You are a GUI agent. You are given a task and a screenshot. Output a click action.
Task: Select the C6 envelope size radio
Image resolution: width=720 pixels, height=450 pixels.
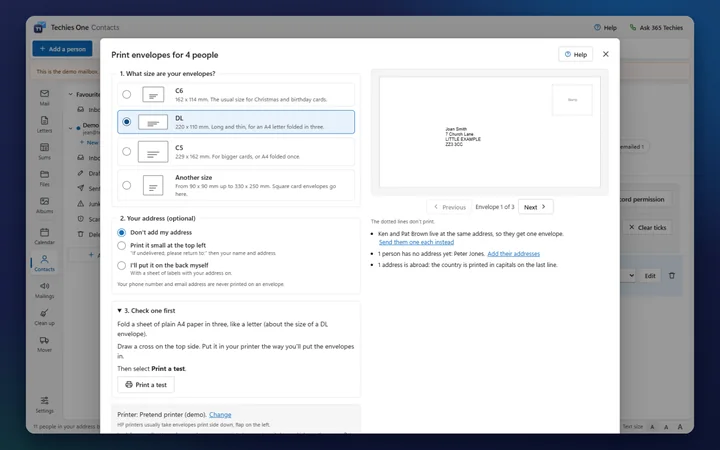(126, 94)
